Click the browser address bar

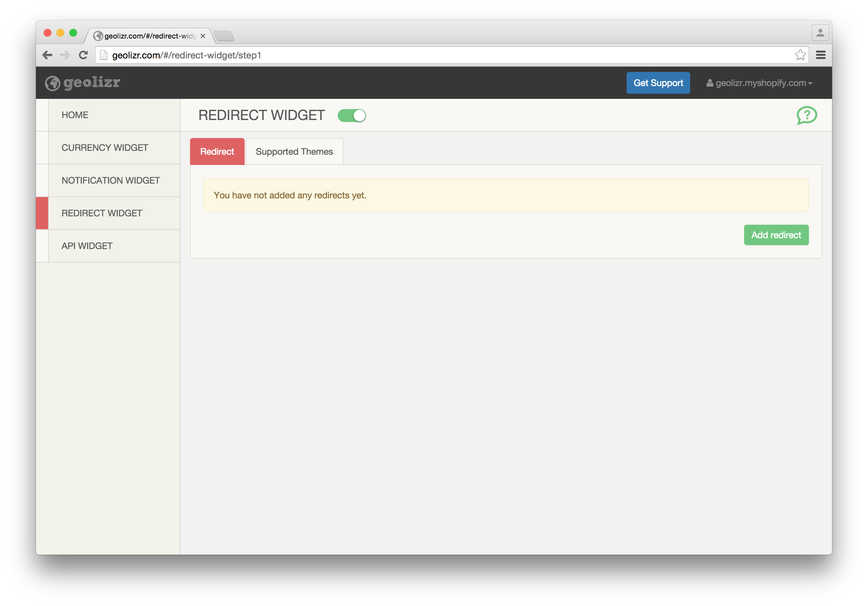[450, 55]
